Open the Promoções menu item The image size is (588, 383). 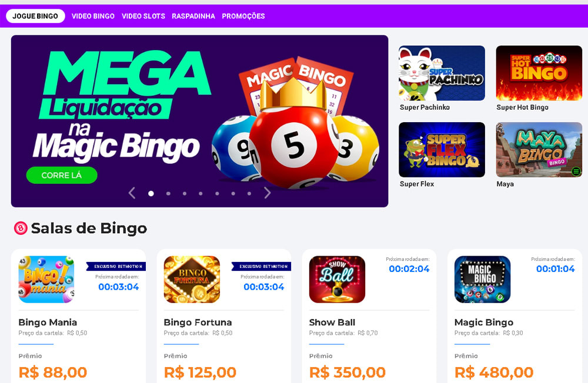(x=243, y=16)
